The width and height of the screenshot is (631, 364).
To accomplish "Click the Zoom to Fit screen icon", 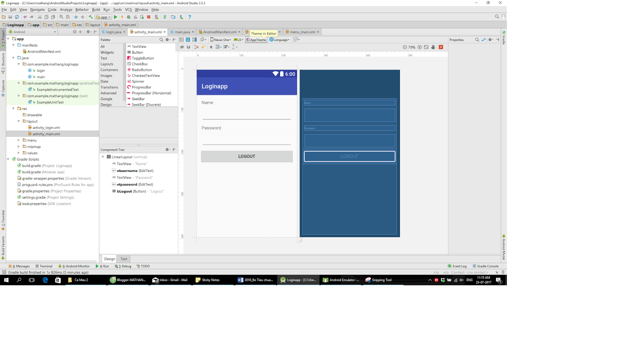I will 426,47.
